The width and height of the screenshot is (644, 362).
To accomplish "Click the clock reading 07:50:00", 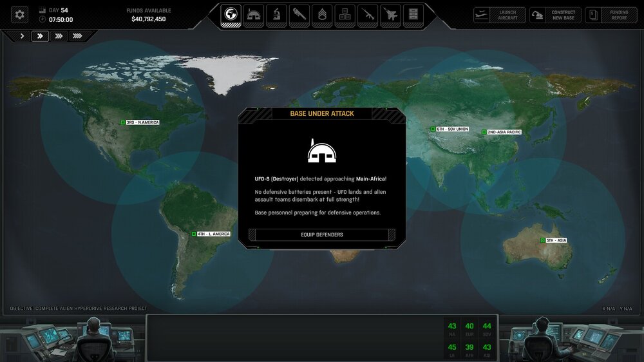I will click(x=61, y=20).
